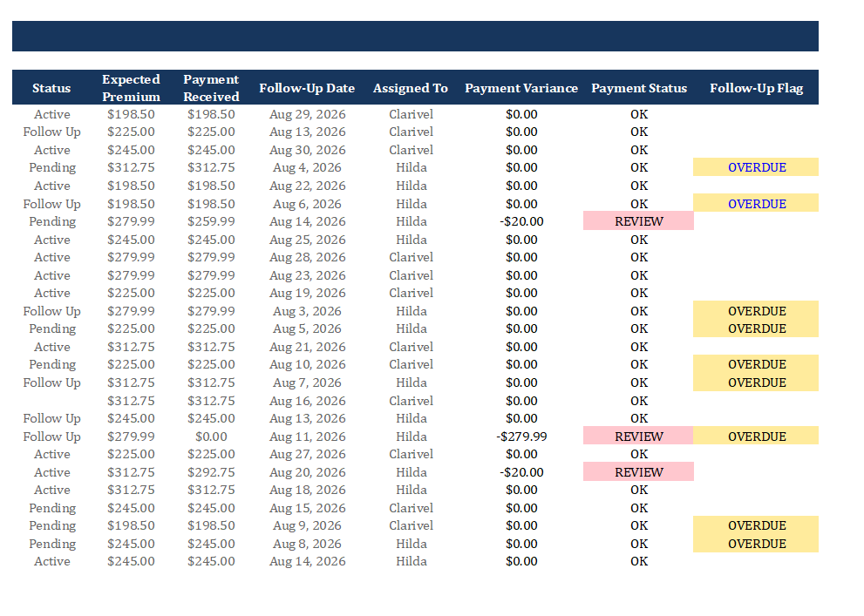Click the dark blue title banner
Viewport: 864px width, 616px height.
[x=415, y=37]
